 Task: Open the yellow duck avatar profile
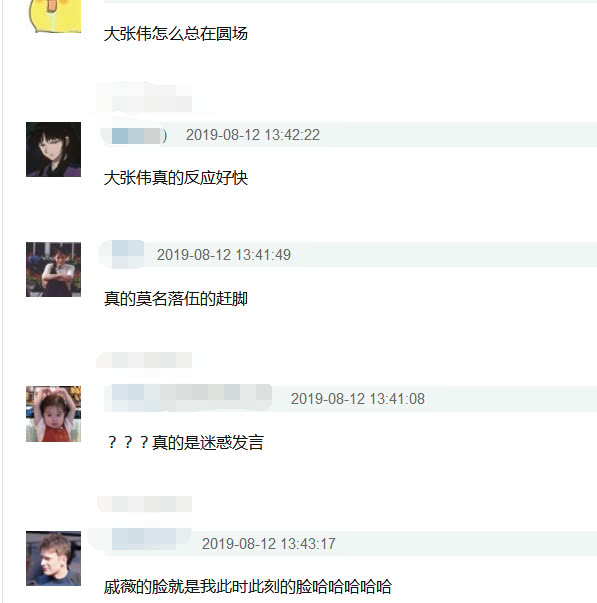click(55, 16)
